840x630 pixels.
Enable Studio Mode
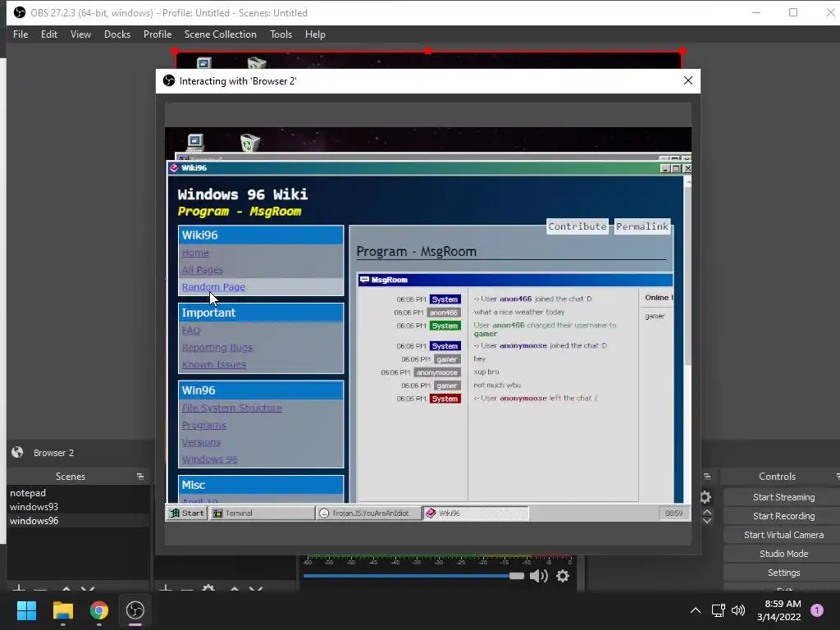tap(783, 554)
